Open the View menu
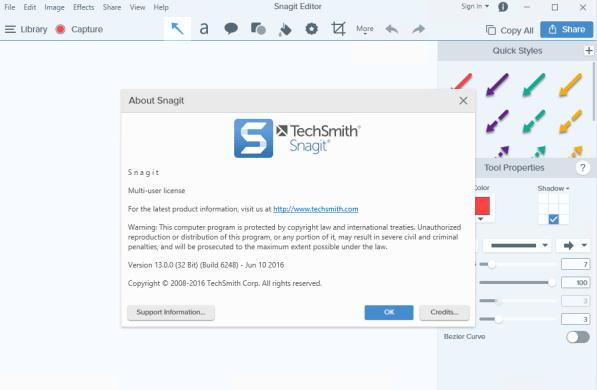 pyautogui.click(x=137, y=7)
